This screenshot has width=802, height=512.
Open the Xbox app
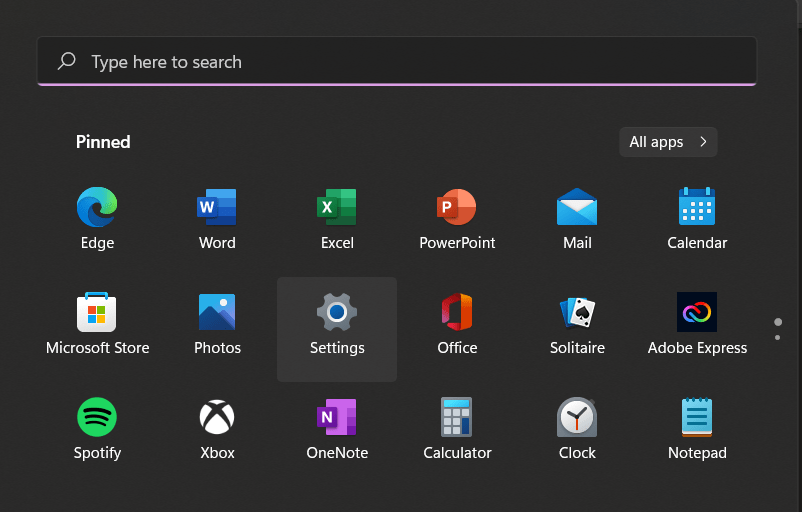tap(217, 418)
